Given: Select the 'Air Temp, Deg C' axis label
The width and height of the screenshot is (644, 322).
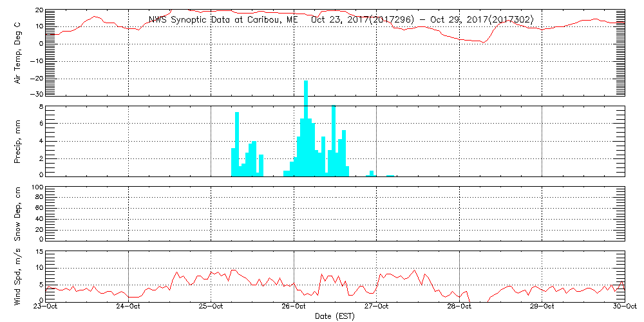Looking at the screenshot, I should click(x=18, y=52).
